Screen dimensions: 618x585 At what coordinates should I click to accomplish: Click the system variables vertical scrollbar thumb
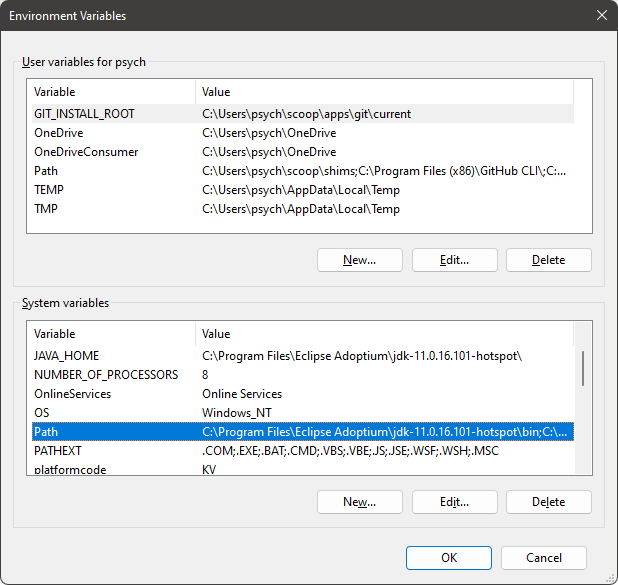coord(583,368)
